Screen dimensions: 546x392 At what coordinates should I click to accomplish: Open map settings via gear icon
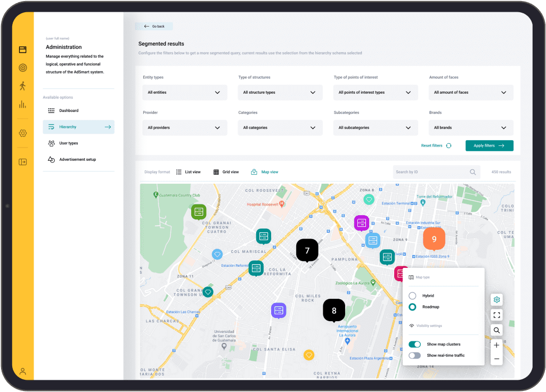click(496, 299)
